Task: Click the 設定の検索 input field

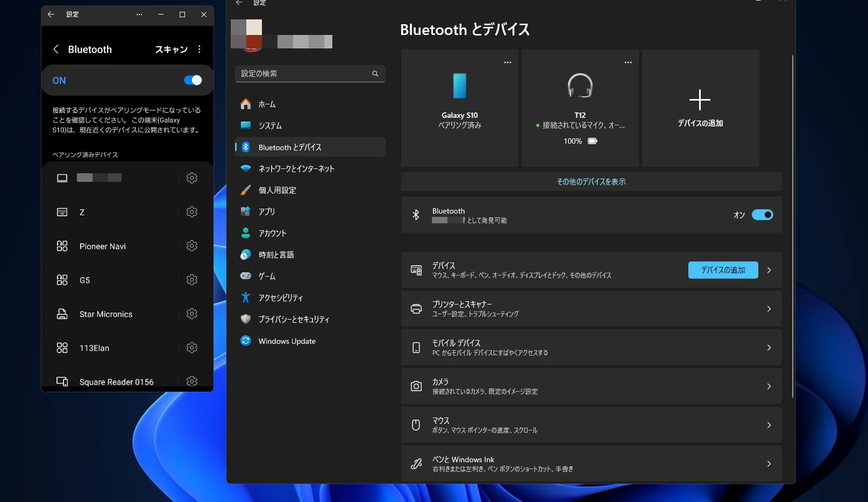Action: 310,74
